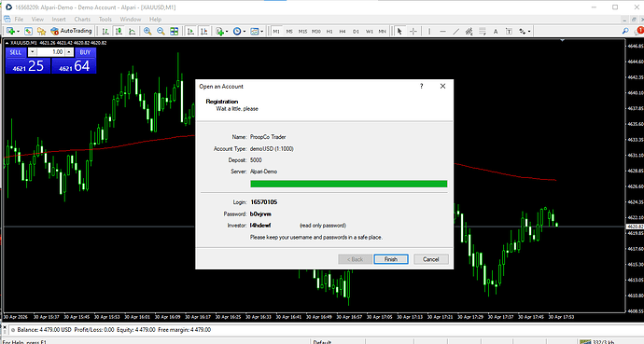Open the Navigator favorites star icon
644x344 pixels.
coord(41,31)
